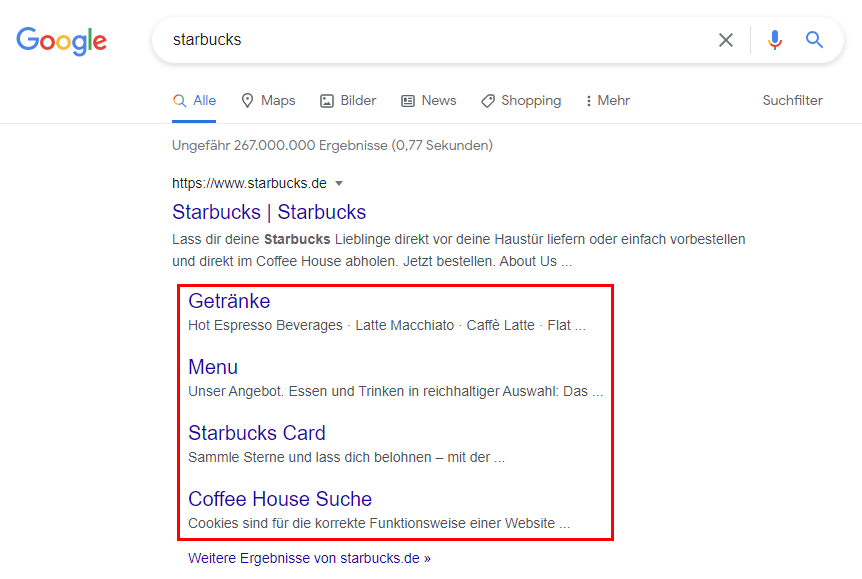Screen dimensions: 862x579
Task: Open the Suchfilter options
Action: (792, 100)
